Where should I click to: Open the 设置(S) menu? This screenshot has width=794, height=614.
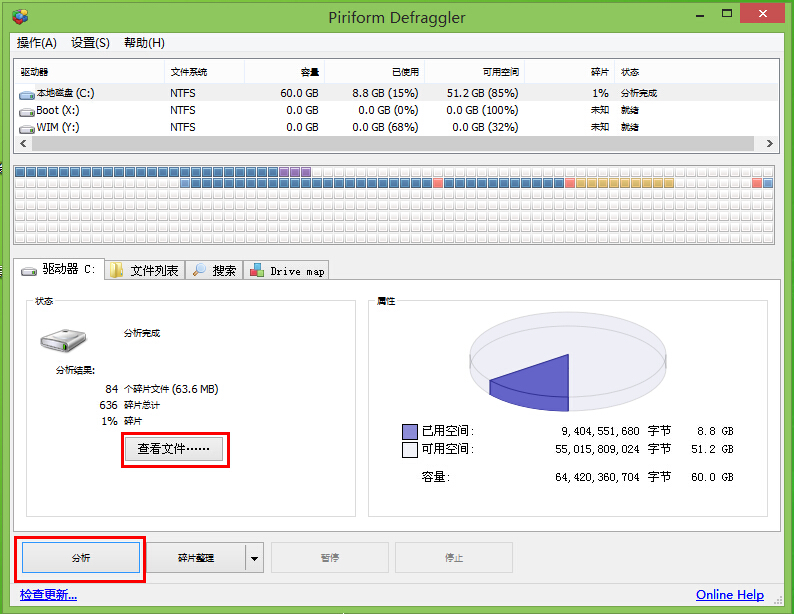pyautogui.click(x=90, y=43)
